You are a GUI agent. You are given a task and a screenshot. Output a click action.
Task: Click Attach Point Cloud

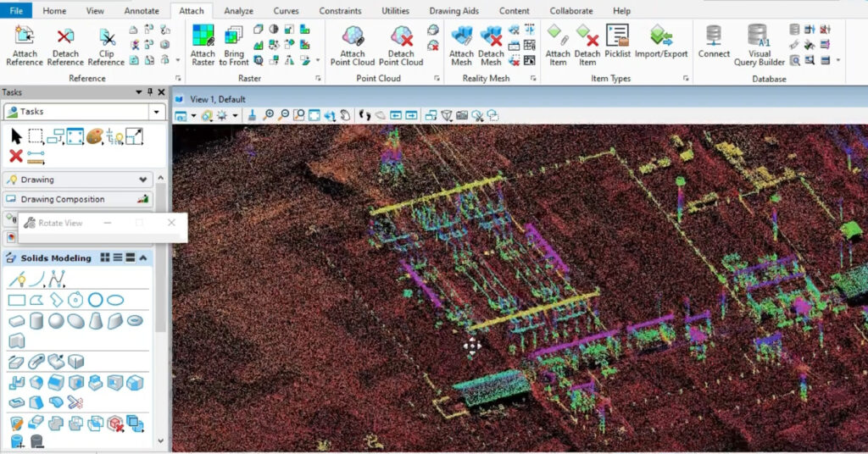pyautogui.click(x=353, y=47)
